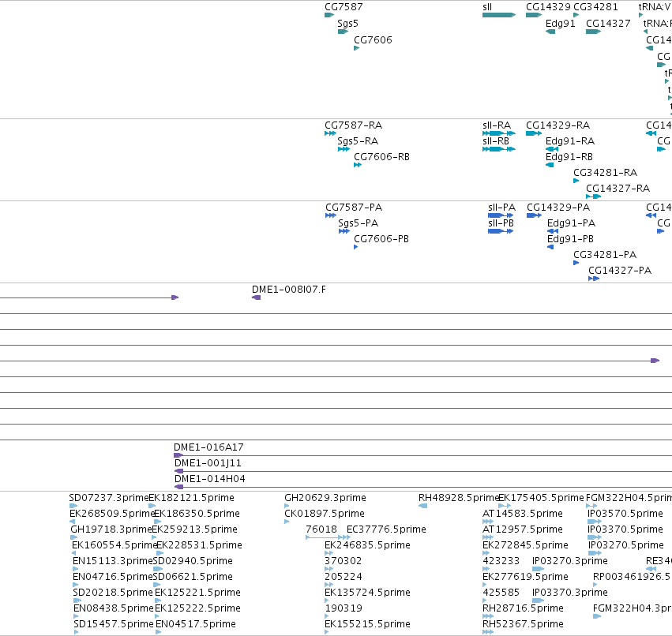Open the CG34281 gene label
Image resolution: width=672 pixels, height=636 pixels.
[595, 7]
